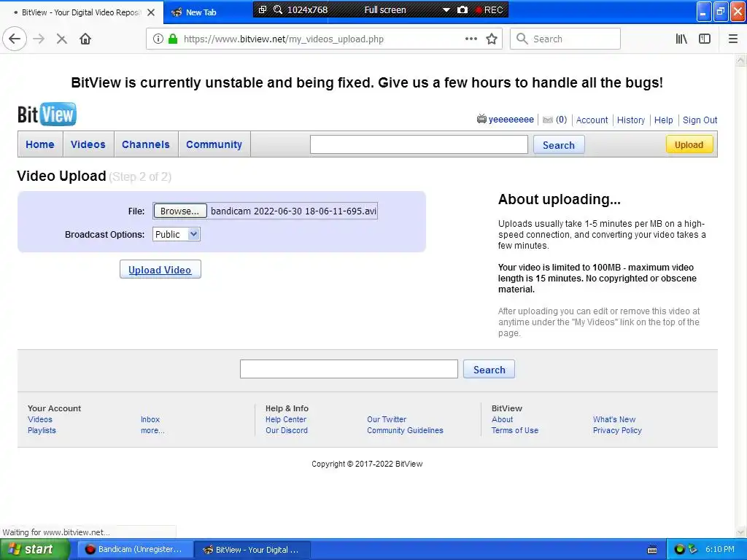This screenshot has height=560, width=747.
Task: Open Terms of Use footer link
Action: click(x=514, y=430)
